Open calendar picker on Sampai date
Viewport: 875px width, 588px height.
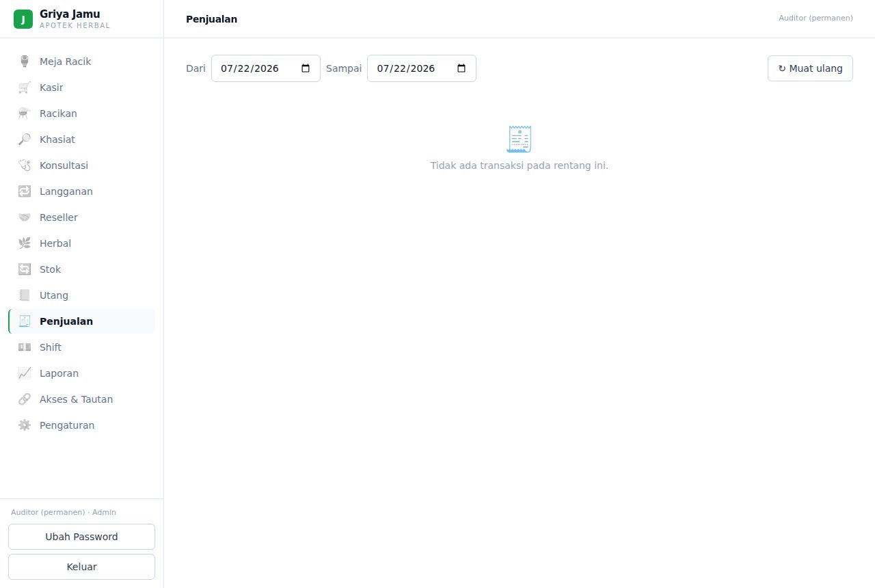[461, 68]
